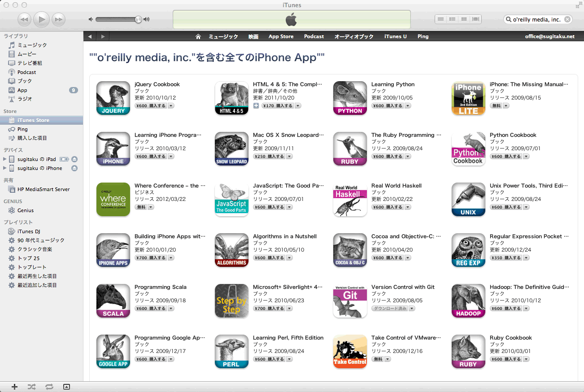Open the Real World Haskell title link

tap(397, 186)
